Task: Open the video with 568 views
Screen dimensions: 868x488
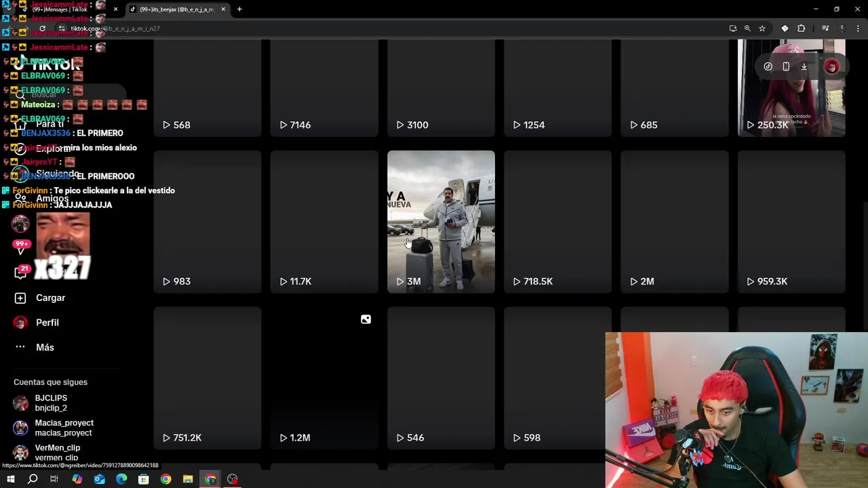Action: (x=208, y=88)
